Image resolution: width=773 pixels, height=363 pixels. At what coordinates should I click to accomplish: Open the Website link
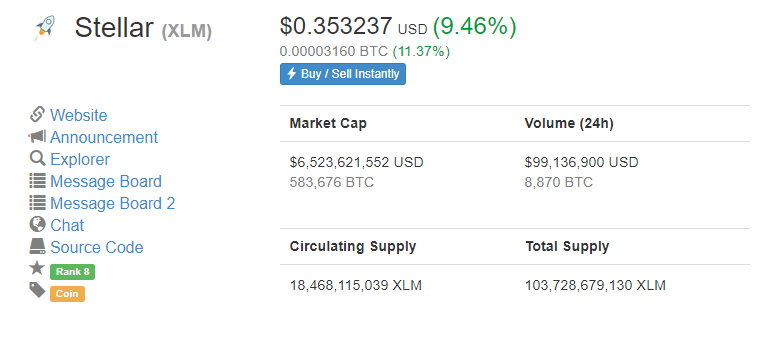[78, 115]
